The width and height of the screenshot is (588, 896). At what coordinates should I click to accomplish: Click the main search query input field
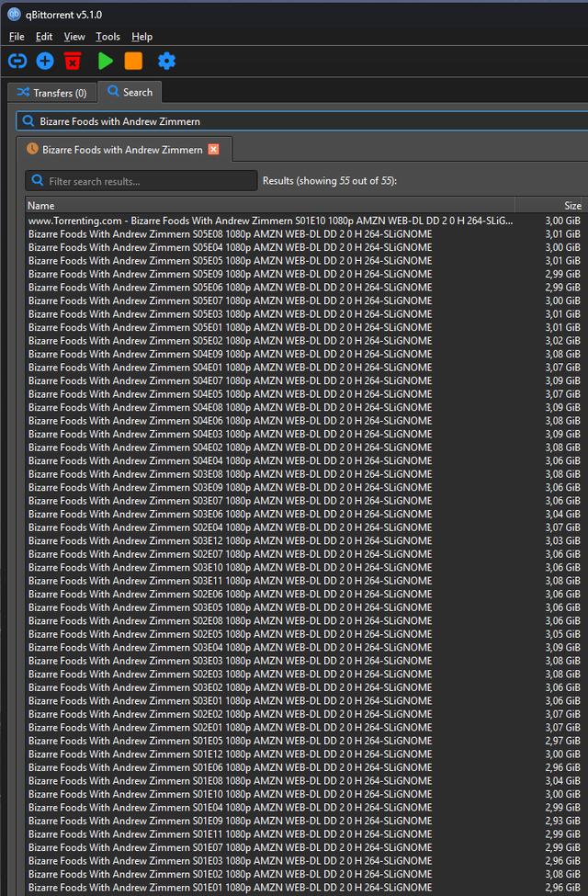303,120
